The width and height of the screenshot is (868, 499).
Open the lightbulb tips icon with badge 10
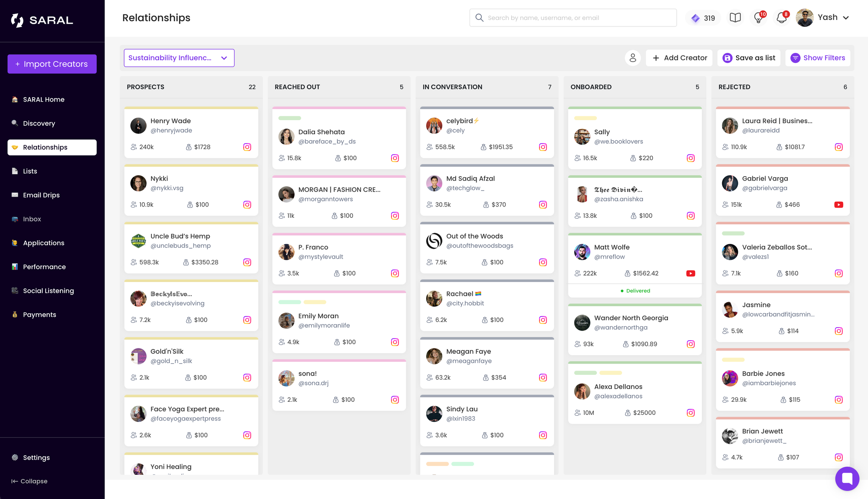point(758,18)
